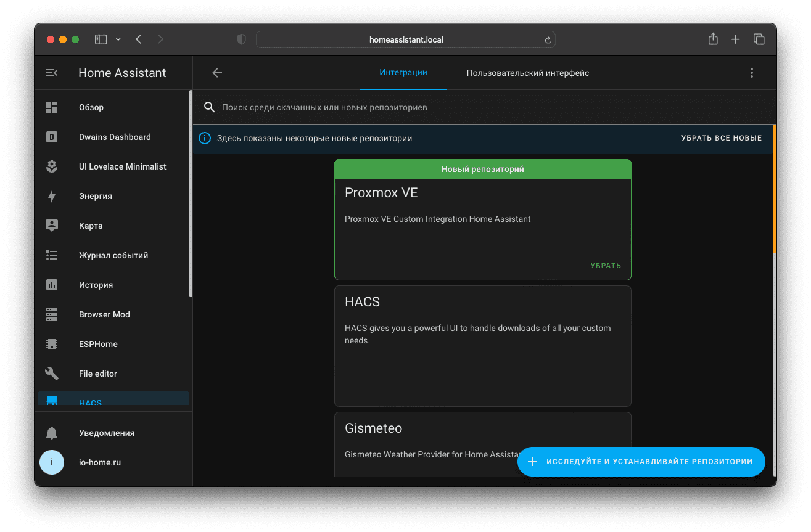
Task: Expand Safari sidebar dropdown chevron
Action: 118,39
